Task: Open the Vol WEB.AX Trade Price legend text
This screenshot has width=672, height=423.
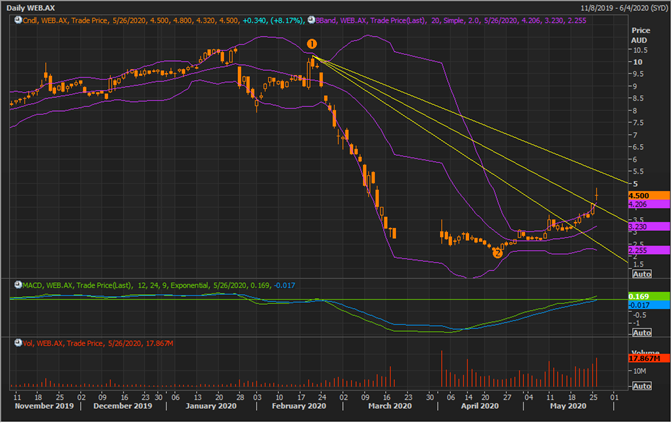Action: 98,343
